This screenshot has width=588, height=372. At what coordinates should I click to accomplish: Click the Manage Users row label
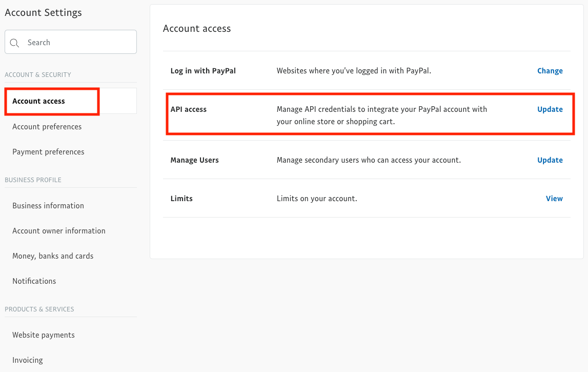coord(195,160)
